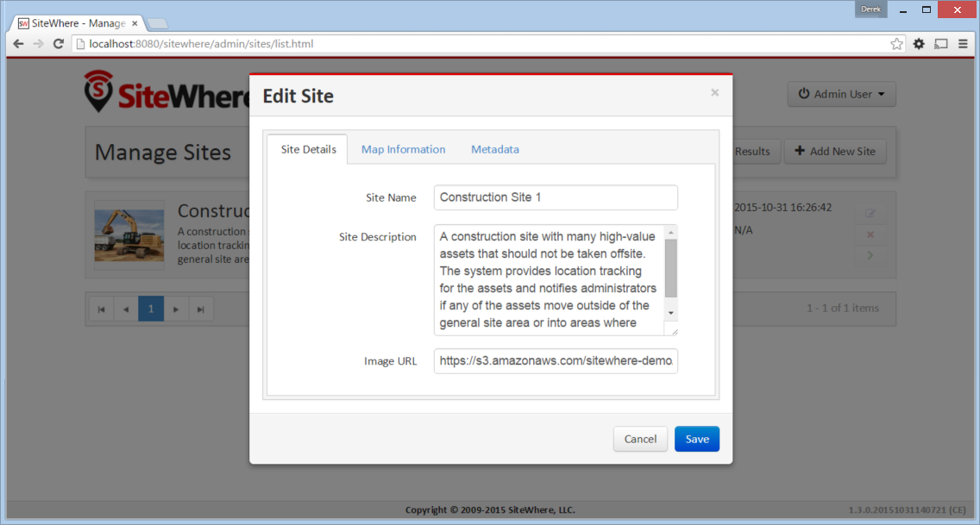Click the description scrollbar down arrow

click(670, 313)
